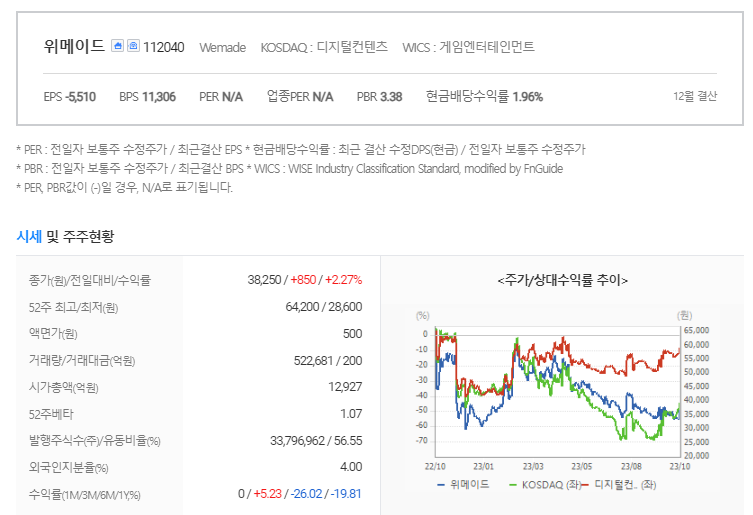Click WICS : 게임엔터테인먼트 classification
The image size is (753, 515).
(468, 47)
